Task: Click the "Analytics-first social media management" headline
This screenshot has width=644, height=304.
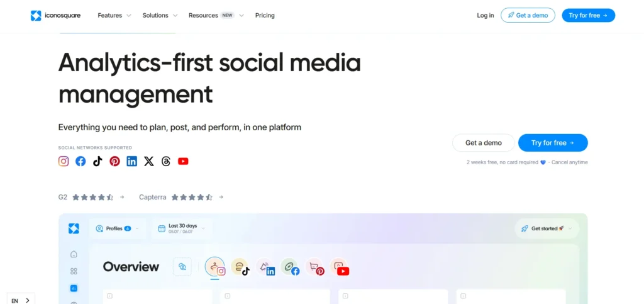Action: (x=209, y=78)
